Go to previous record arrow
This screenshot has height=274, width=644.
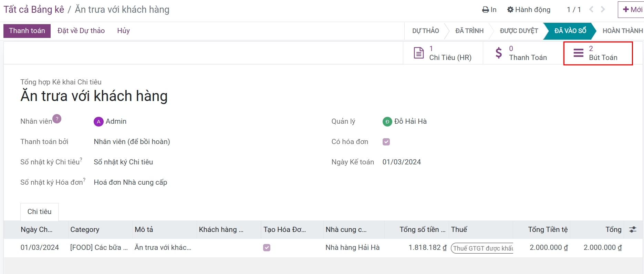tap(591, 10)
